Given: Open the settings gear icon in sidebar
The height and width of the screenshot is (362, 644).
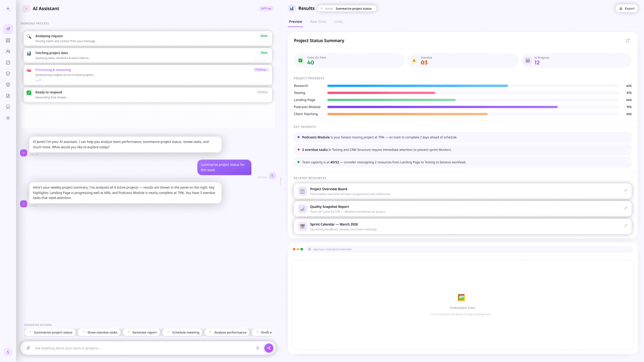Looking at the screenshot, I should [8, 118].
